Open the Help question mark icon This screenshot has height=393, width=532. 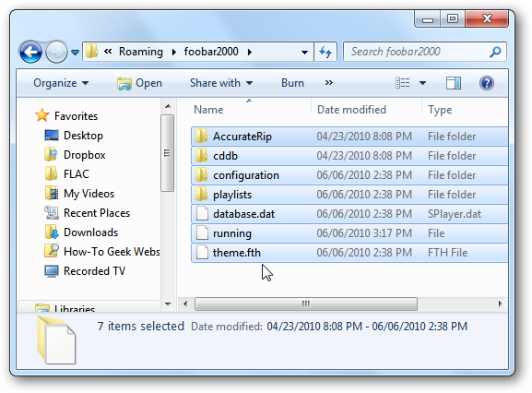coord(487,83)
